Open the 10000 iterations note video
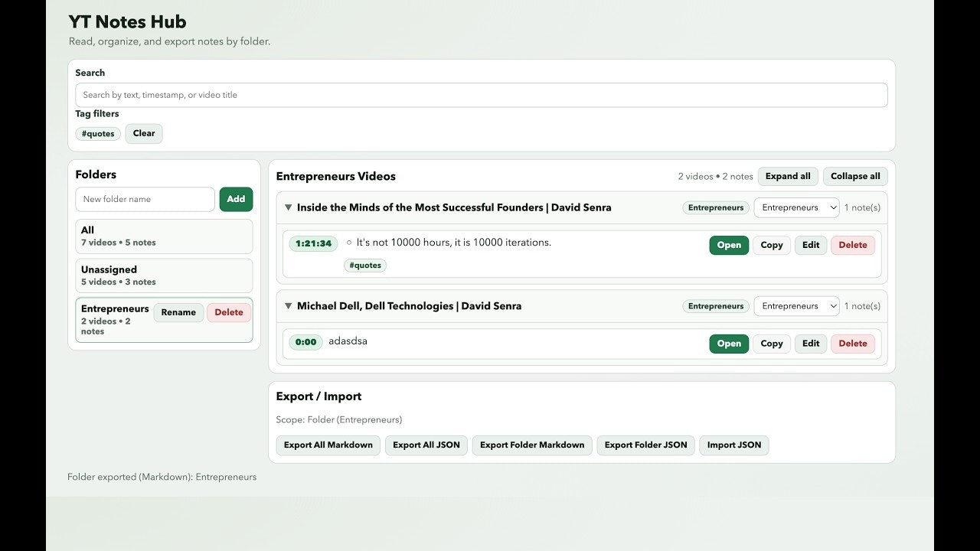Viewport: 980px width, 551px height. (x=729, y=245)
